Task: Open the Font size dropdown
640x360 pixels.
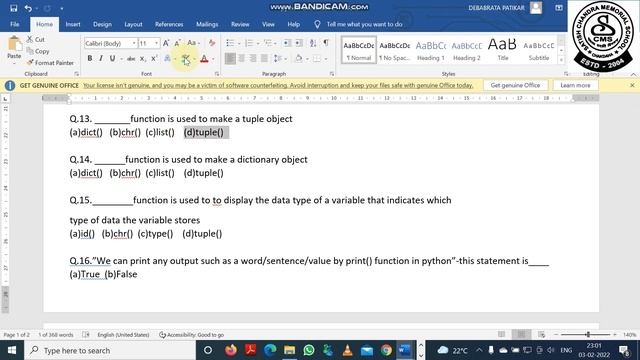Action: tap(156, 43)
